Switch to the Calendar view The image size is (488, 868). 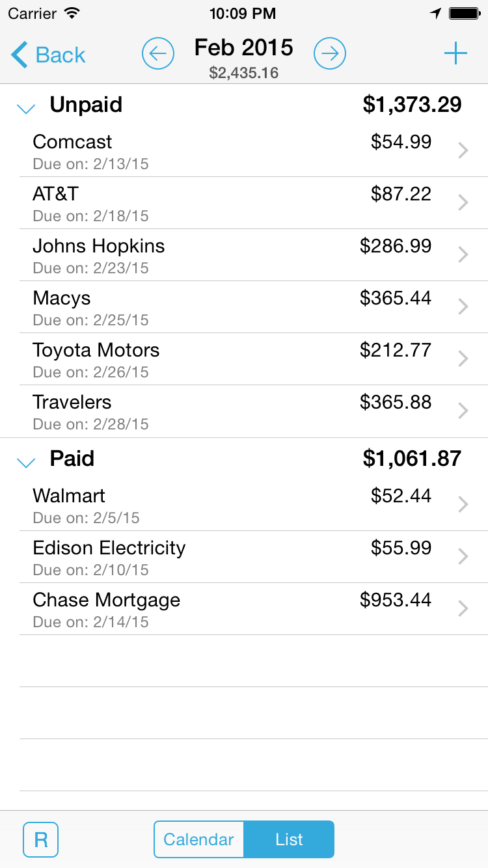pos(198,839)
